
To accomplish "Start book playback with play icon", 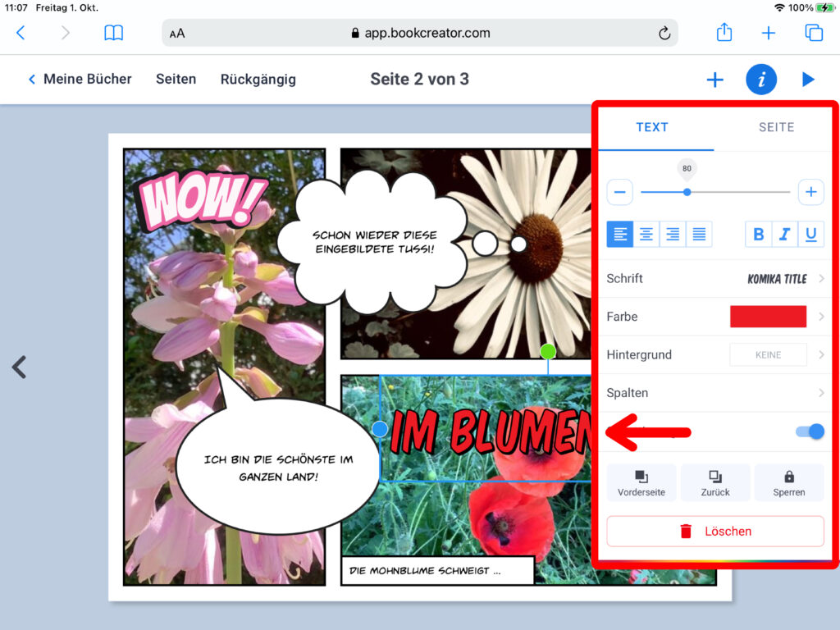I will 808,80.
